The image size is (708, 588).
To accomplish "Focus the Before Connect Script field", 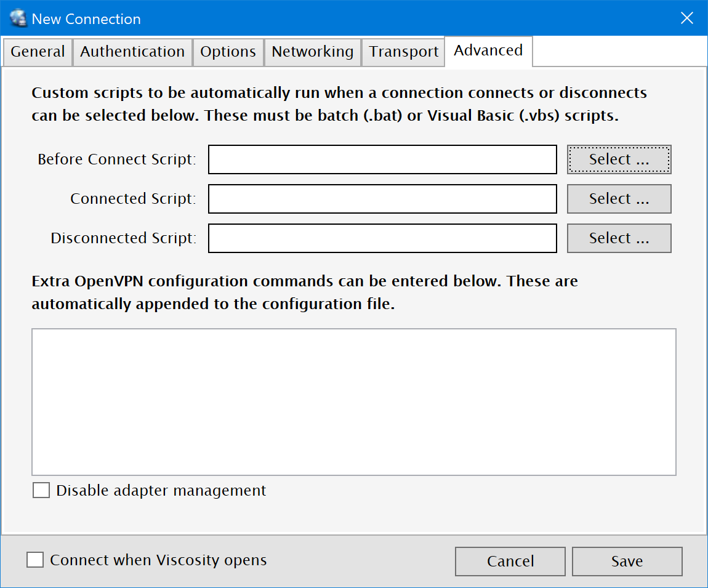I will tap(382, 159).
